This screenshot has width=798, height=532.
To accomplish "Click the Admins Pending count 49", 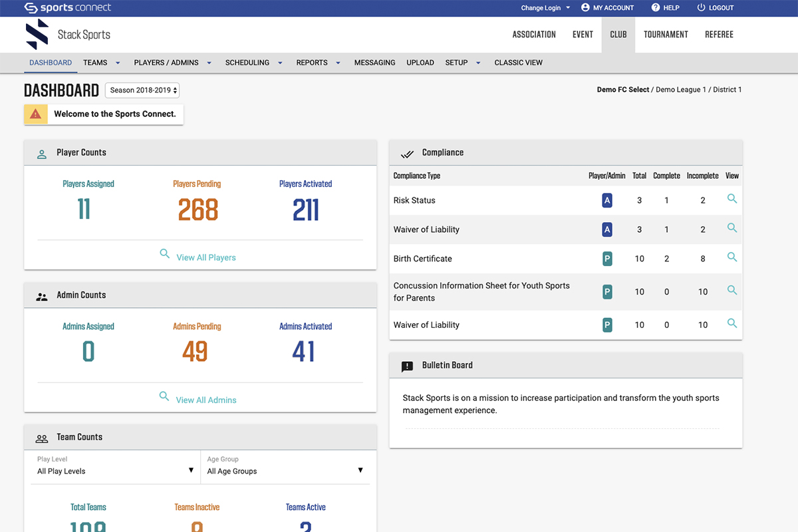I will (x=195, y=352).
